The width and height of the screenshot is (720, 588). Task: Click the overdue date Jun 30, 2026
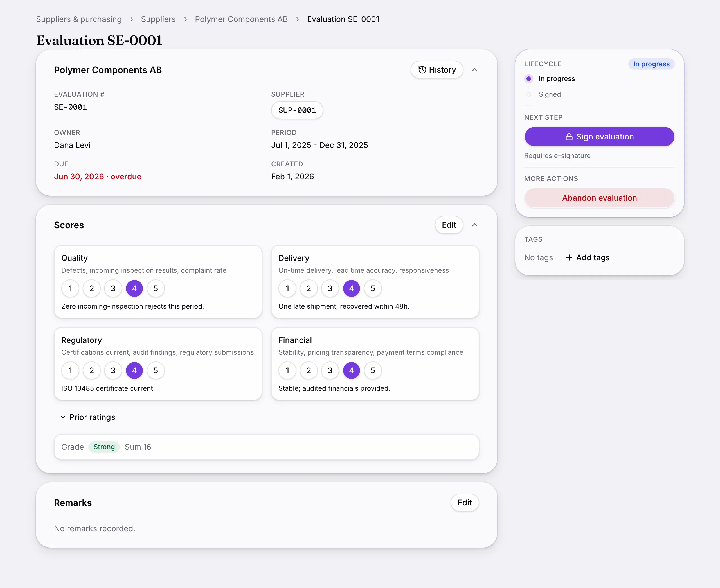(98, 177)
